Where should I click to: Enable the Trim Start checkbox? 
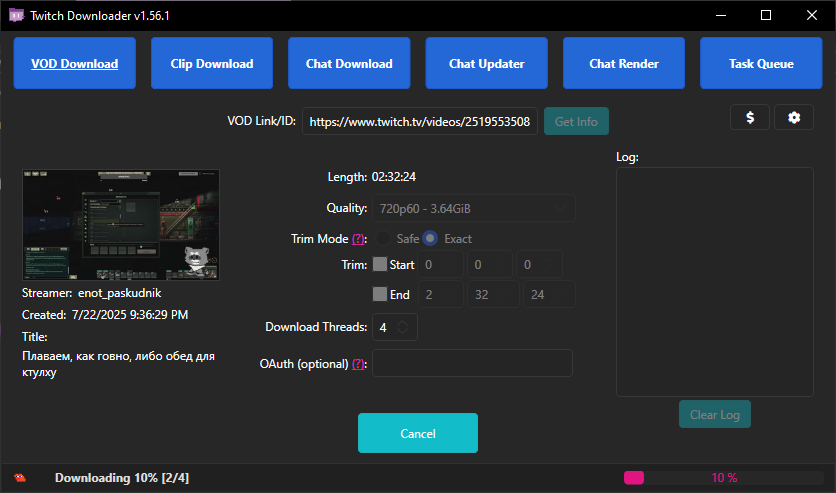click(x=380, y=264)
